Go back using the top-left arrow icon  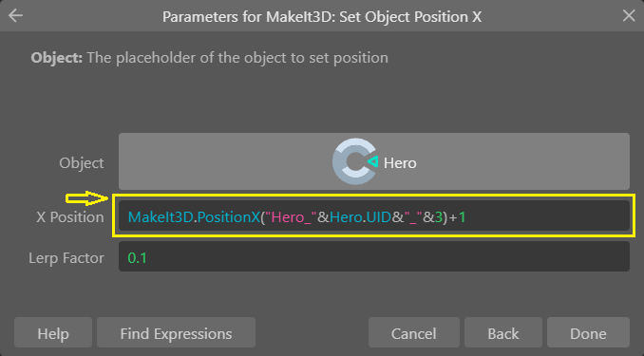(15, 15)
